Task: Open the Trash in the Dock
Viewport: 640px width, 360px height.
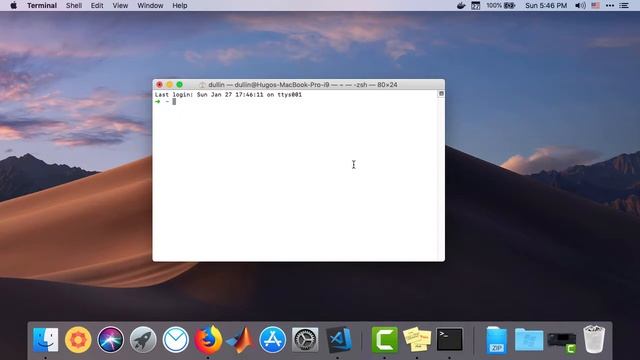Action: (x=594, y=339)
